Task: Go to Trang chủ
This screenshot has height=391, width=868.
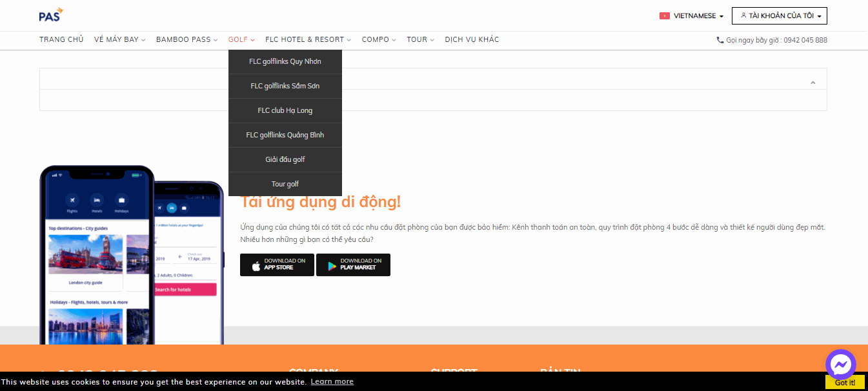Action: 61,40
